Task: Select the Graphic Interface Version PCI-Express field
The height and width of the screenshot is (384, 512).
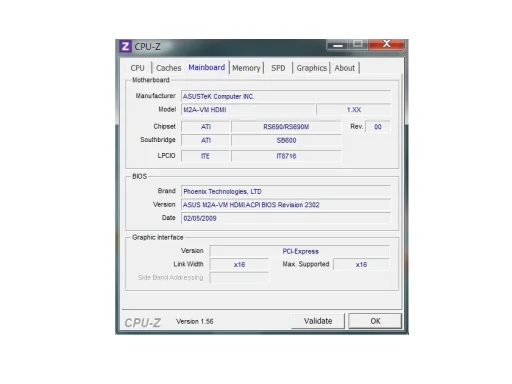Action: (x=300, y=251)
